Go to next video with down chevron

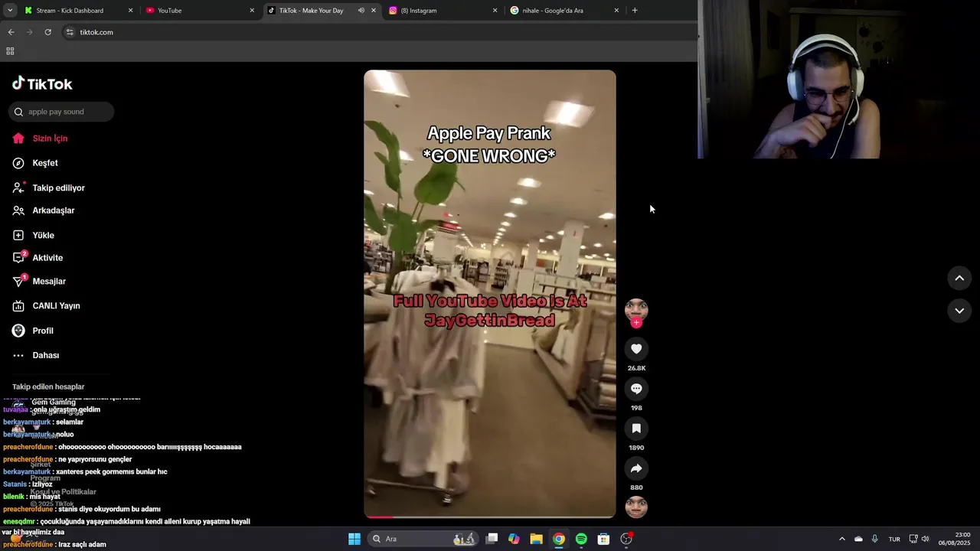(x=959, y=311)
